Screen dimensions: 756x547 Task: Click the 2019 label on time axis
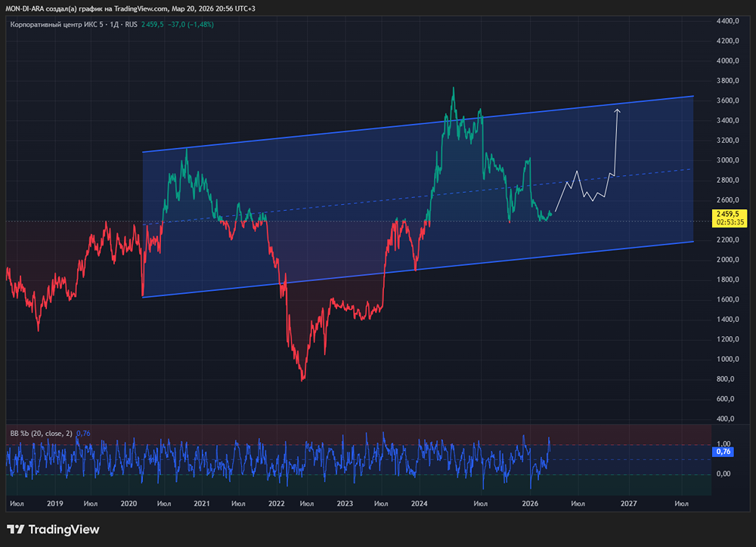click(x=54, y=502)
